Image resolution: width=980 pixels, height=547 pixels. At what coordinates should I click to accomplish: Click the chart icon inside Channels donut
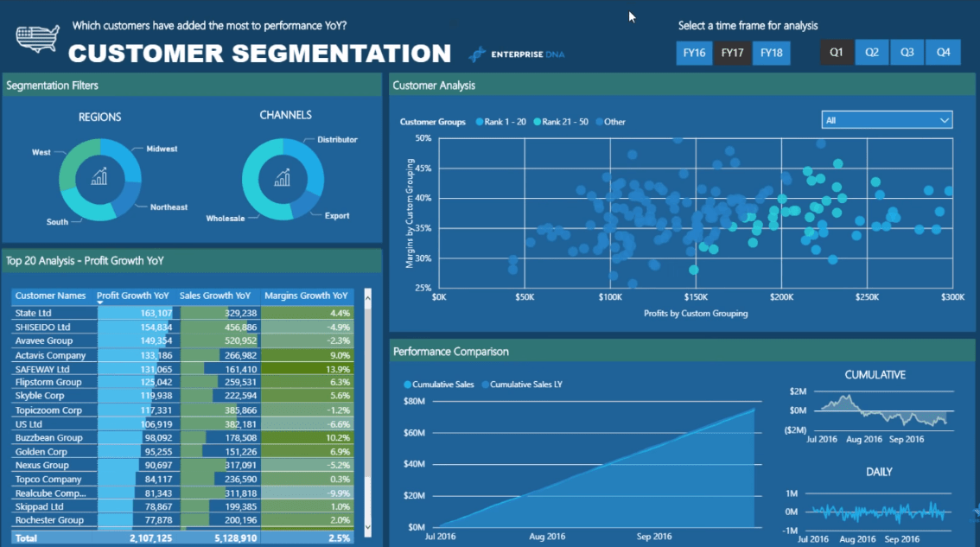pyautogui.click(x=283, y=178)
